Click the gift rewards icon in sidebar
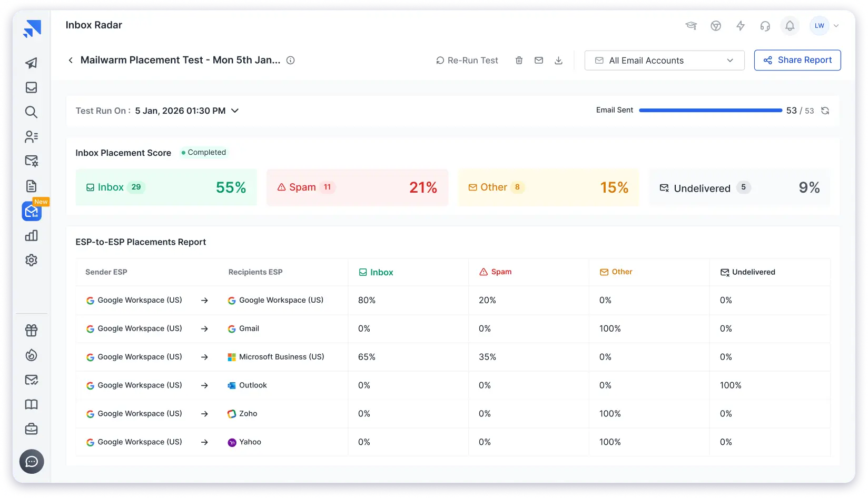This screenshot has width=868, height=498. click(31, 330)
